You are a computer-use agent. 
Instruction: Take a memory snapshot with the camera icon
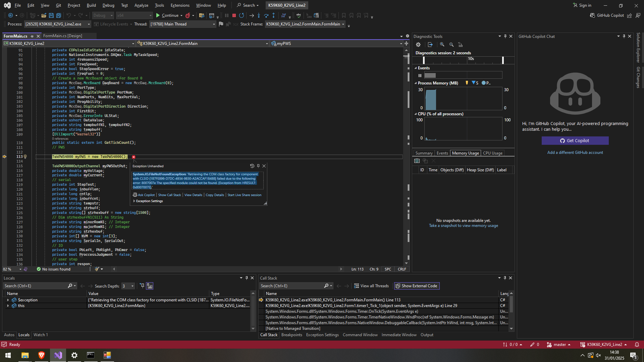(x=417, y=161)
